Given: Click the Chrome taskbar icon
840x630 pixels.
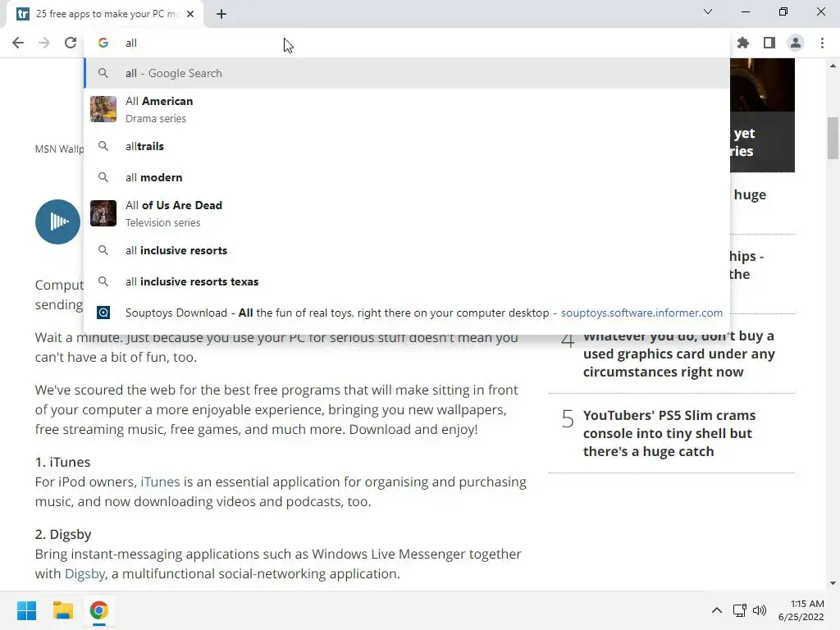Looking at the screenshot, I should tap(98, 610).
